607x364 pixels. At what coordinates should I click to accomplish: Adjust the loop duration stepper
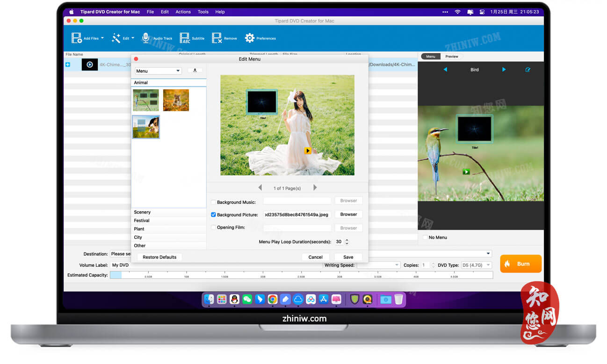pyautogui.click(x=347, y=242)
